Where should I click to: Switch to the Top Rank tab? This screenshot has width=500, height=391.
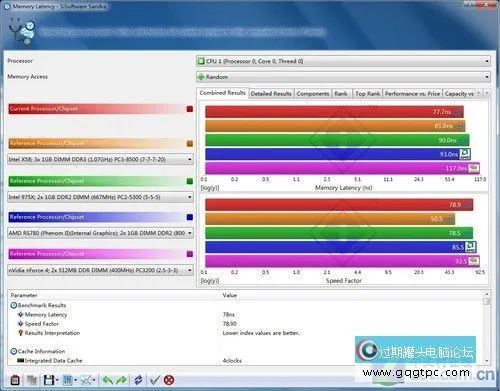tap(368, 94)
